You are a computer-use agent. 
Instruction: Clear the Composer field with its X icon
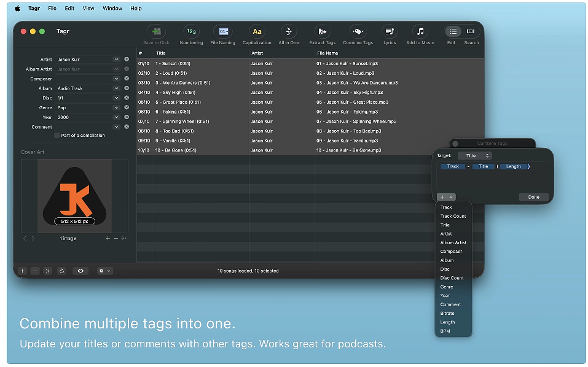pos(127,79)
